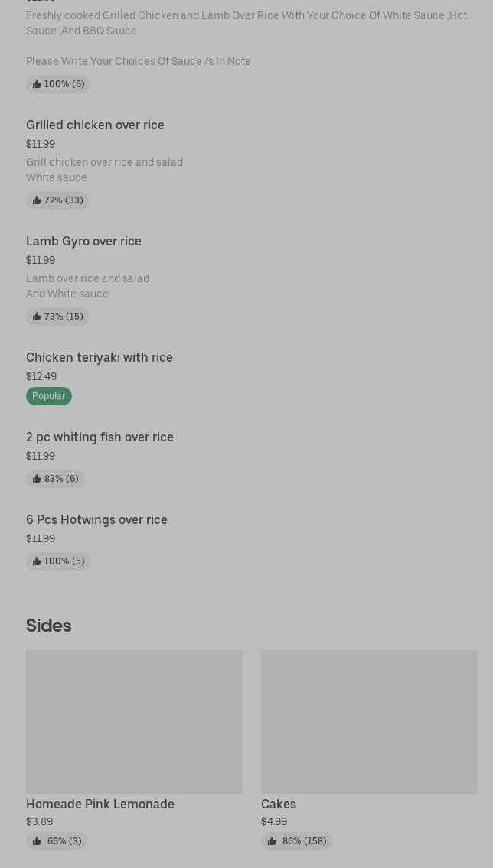Choose 6 Pcs Hotwings over rice

pos(96,519)
